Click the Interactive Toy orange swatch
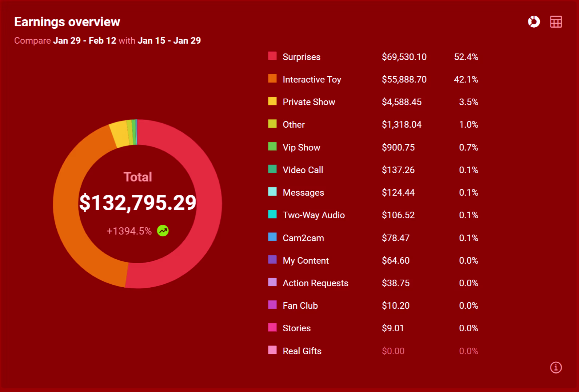 [x=272, y=79]
